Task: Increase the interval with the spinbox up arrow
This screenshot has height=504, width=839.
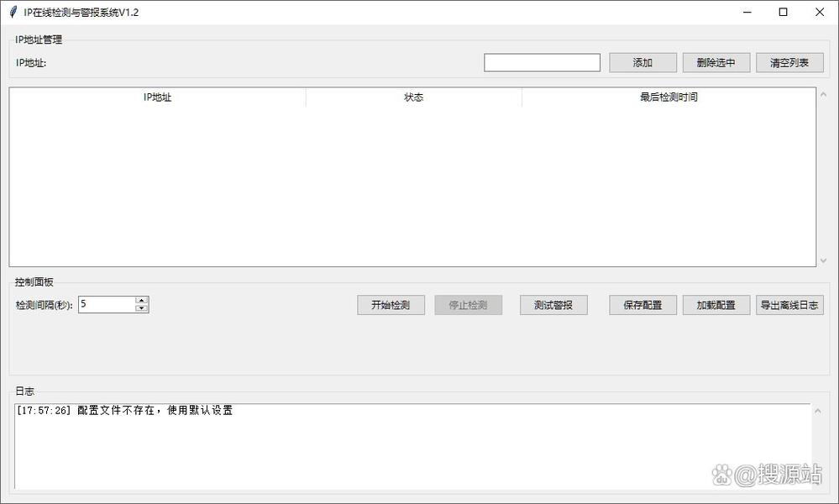Action: click(141, 300)
